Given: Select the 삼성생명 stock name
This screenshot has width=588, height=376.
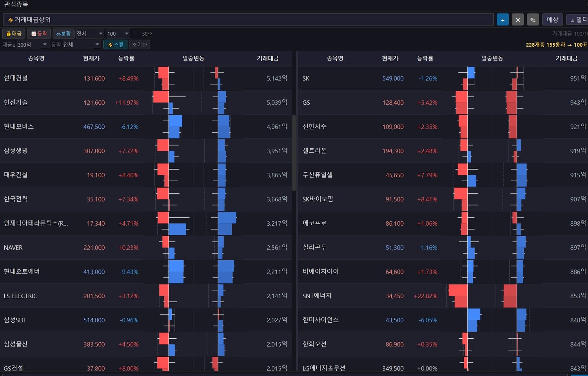Looking at the screenshot, I should point(16,151).
